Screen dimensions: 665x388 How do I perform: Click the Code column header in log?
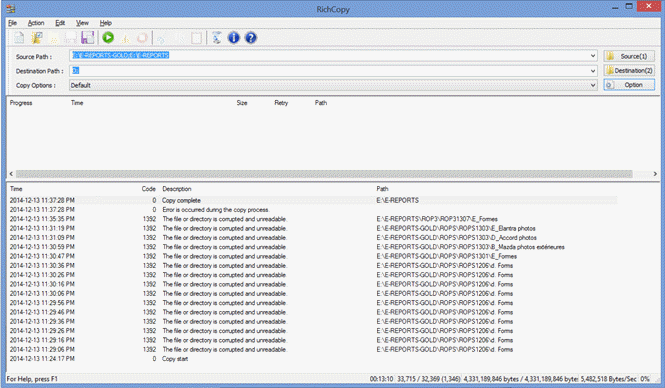(149, 189)
